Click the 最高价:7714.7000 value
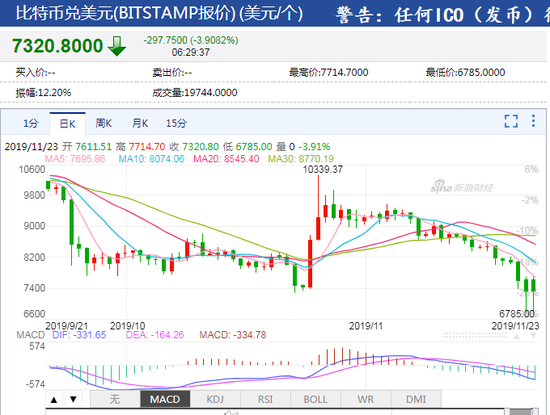Screen dimensions: 550x415 point(329,73)
